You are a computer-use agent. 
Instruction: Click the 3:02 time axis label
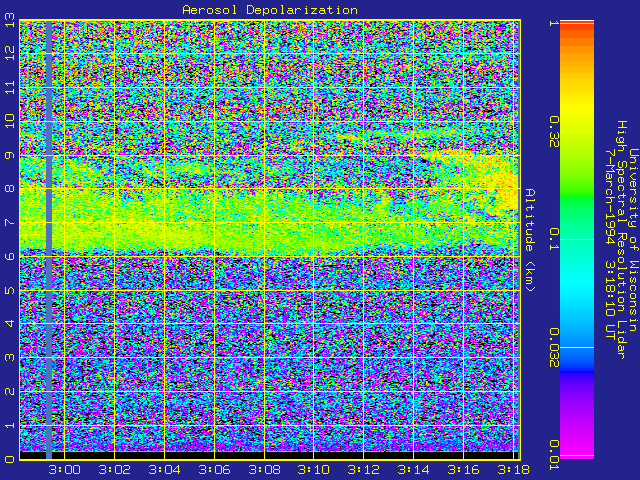115,470
